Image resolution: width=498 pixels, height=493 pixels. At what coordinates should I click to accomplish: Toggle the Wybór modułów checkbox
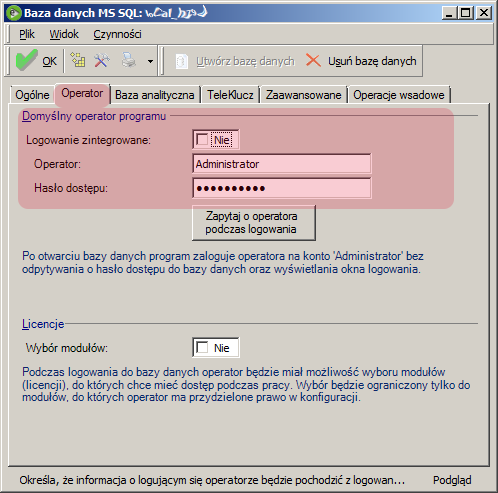[202, 348]
